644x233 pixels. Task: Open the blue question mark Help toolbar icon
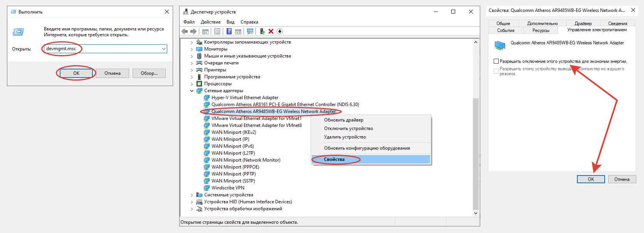tap(229, 31)
